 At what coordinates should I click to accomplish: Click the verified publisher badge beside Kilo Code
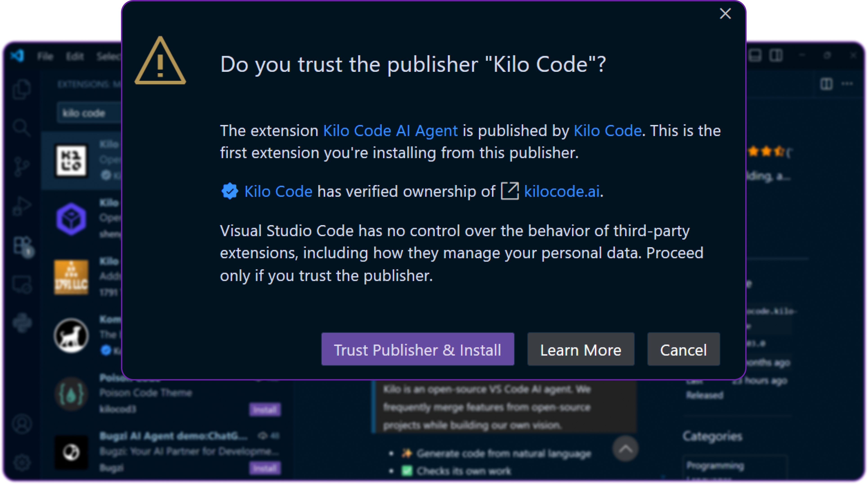coord(230,191)
